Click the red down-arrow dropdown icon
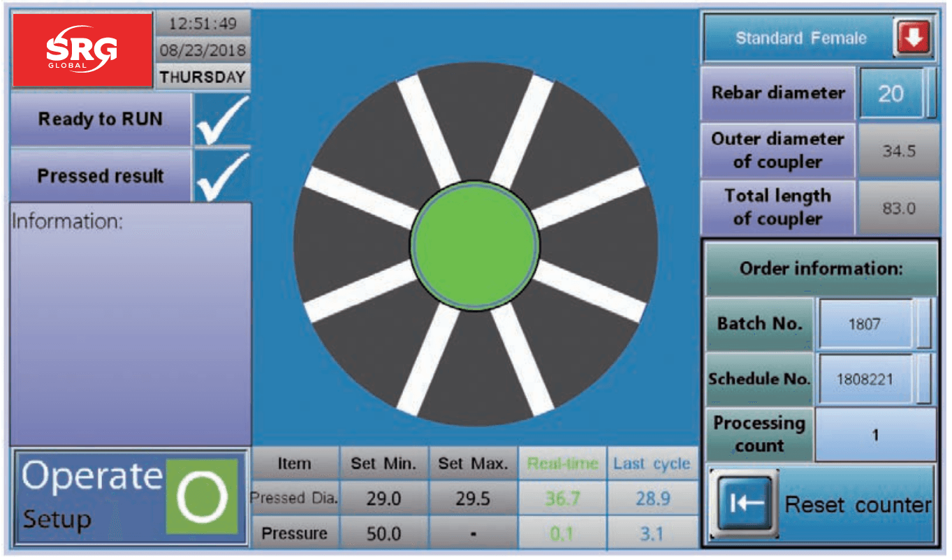 [912, 38]
